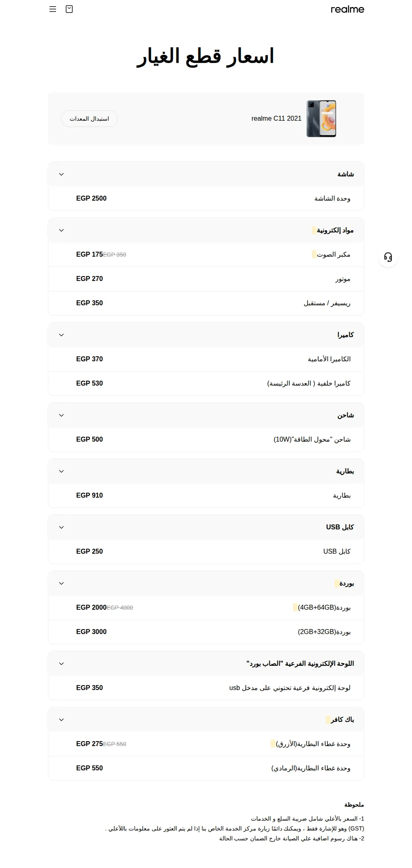The image size is (412, 868).
Task: Click the باك كافر section header title
Action: tap(342, 720)
